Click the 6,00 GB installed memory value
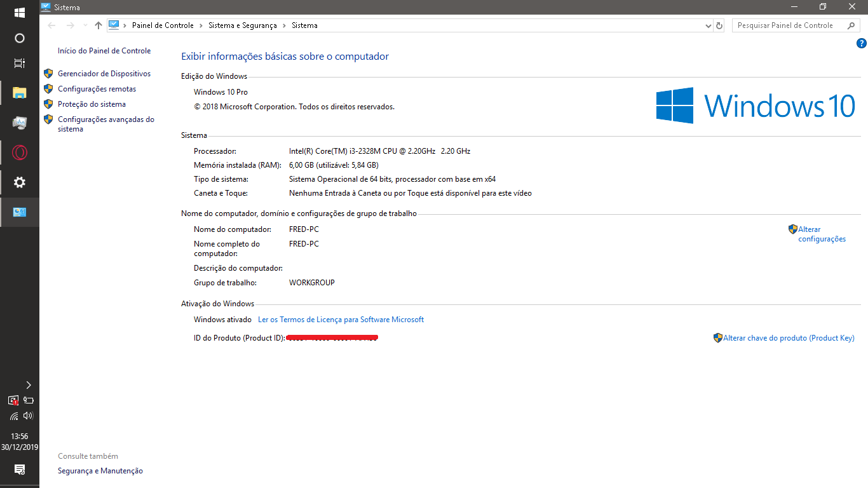The image size is (868, 488). [334, 165]
